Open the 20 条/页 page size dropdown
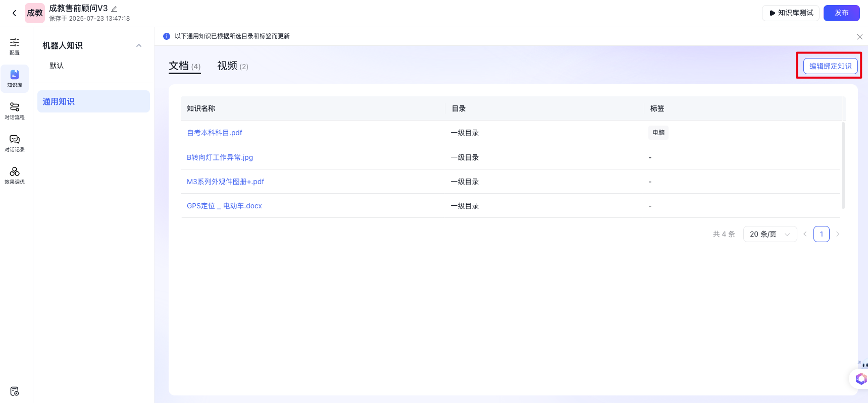868x403 pixels. coord(770,234)
